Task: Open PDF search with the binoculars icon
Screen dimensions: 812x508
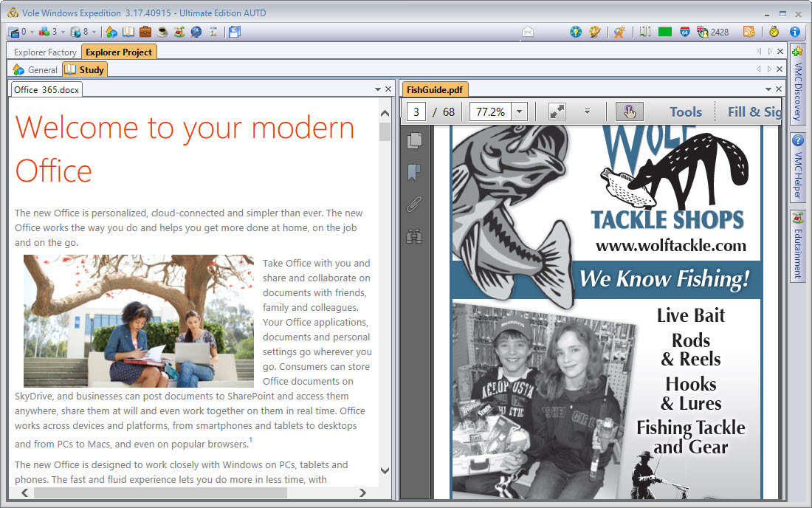Action: (x=414, y=236)
